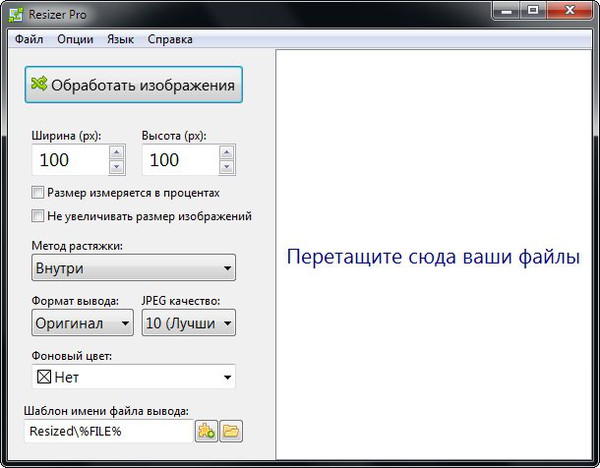Decrease height with the down arrow

226,167
